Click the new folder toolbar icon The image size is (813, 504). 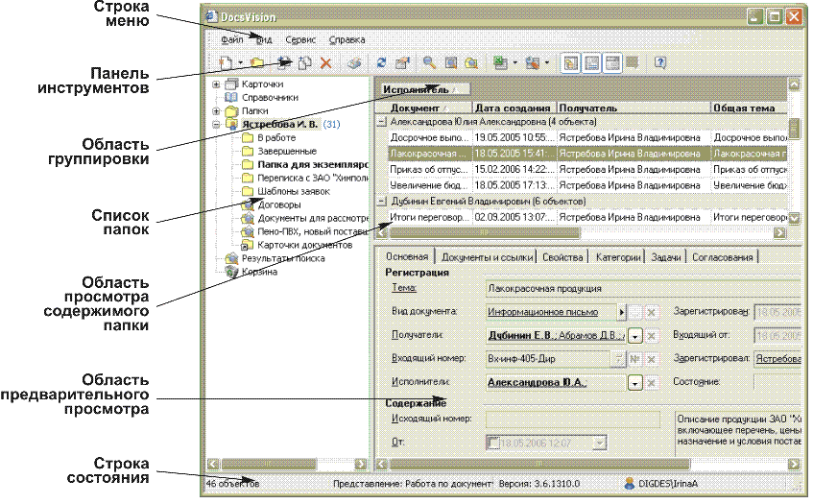[x=257, y=63]
